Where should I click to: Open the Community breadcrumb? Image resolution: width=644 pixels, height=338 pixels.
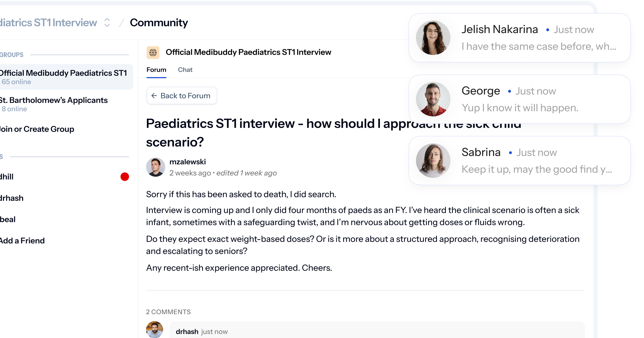coord(159,23)
